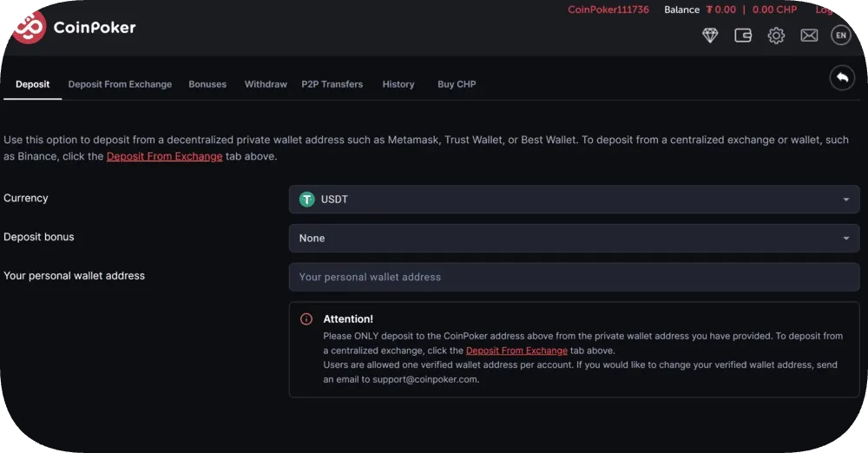Follow Deposit From Exchange link in intro text
Image resolution: width=868 pixels, height=453 pixels.
click(x=164, y=156)
